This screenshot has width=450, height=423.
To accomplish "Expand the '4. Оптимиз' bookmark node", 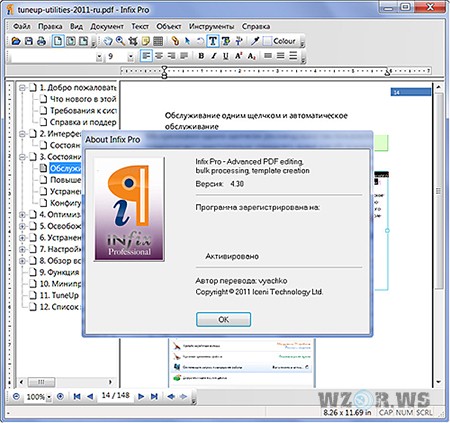I will coord(22,215).
